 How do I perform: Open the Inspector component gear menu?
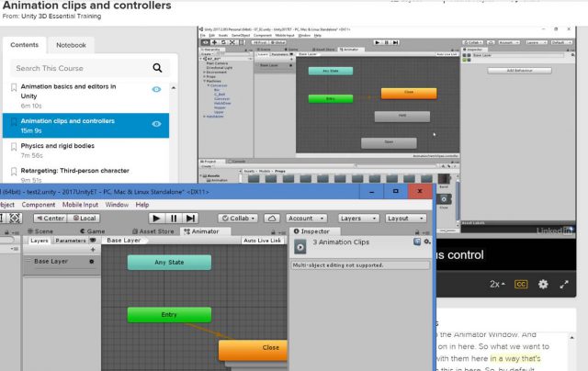[x=426, y=242]
